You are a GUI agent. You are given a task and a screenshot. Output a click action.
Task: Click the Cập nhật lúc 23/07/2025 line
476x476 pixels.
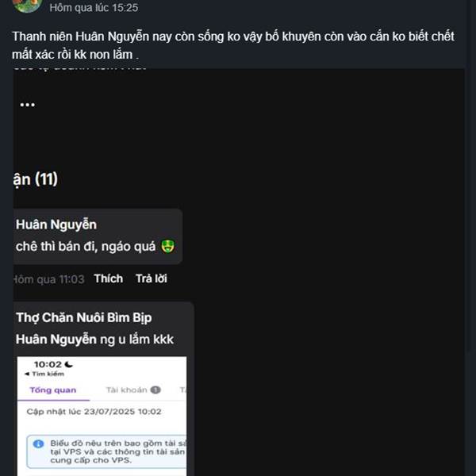point(94,412)
